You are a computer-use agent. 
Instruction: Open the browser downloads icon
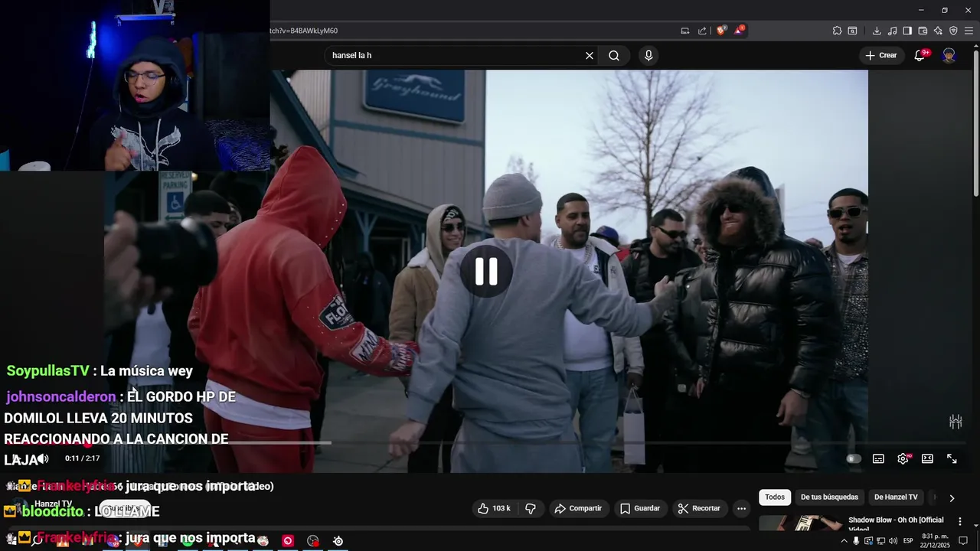tap(877, 31)
